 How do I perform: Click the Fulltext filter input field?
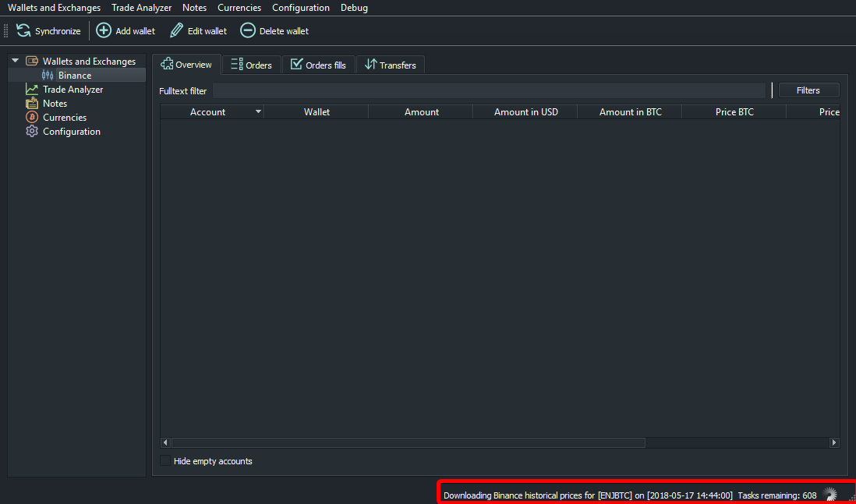tap(489, 90)
